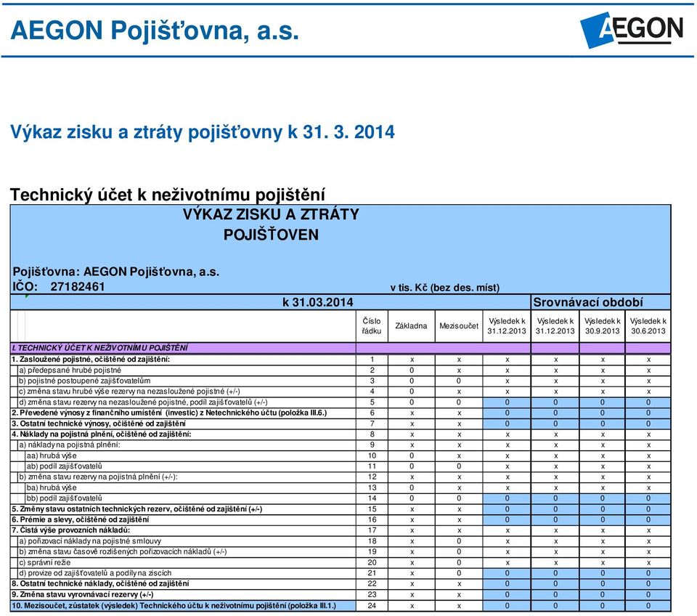The image size is (697, 616).
Task: Click row 'c) správní režie'
Action: tap(341, 562)
